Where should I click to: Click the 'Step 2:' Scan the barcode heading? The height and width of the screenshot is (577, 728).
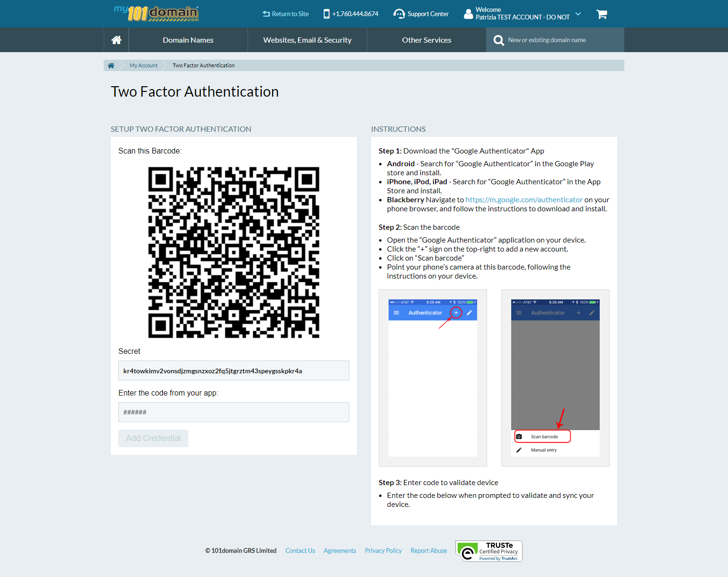coord(419,227)
